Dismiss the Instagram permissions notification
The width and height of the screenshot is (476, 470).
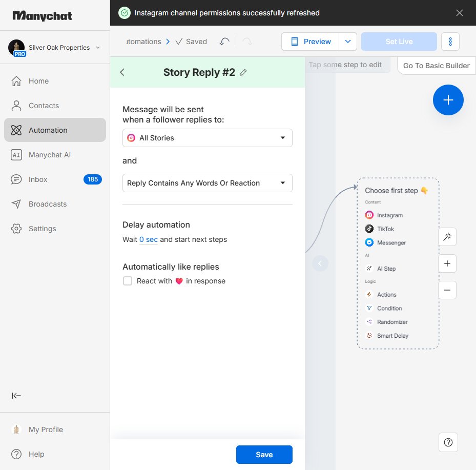[x=459, y=13]
